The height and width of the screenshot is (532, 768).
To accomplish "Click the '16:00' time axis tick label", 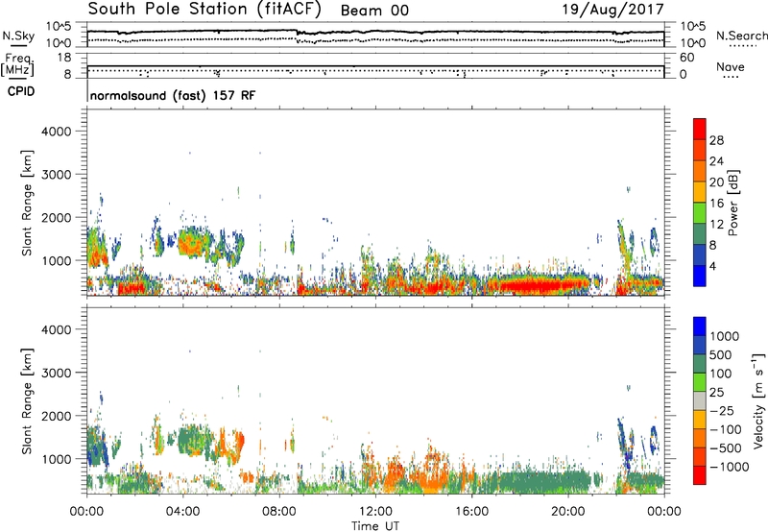I will 471,512.
